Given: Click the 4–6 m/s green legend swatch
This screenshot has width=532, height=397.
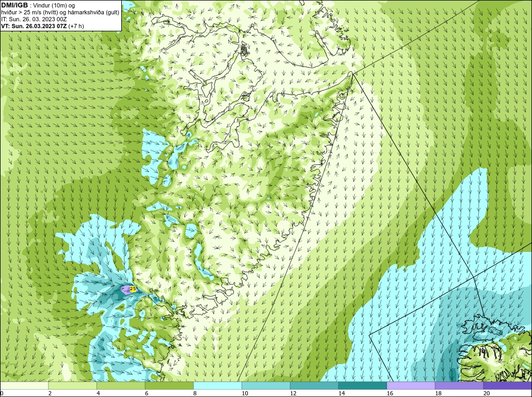Looking at the screenshot, I should [121, 386].
